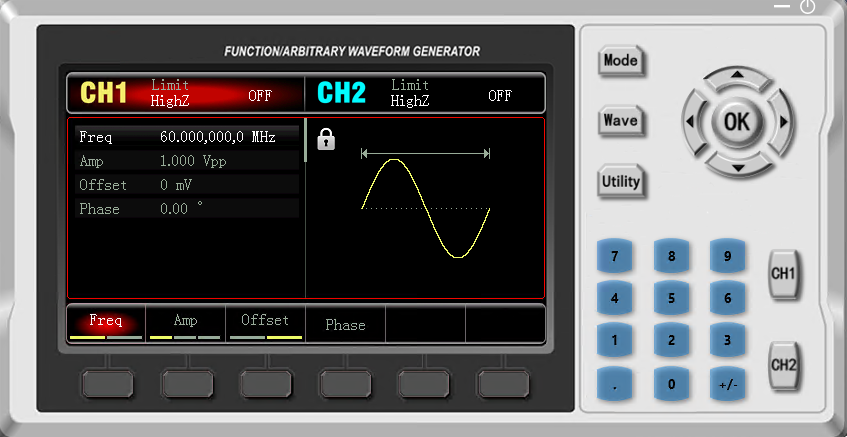Click the padlock icon on waveform display
The height and width of the screenshot is (437, 847).
(x=326, y=139)
